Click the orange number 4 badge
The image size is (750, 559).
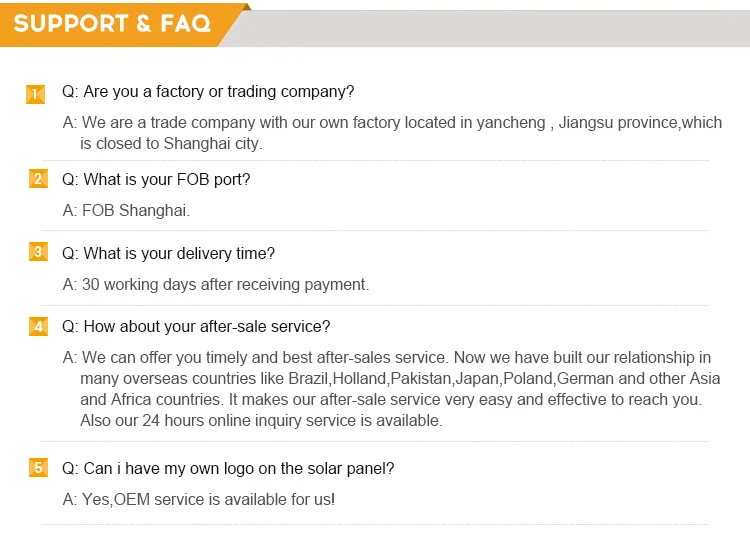[x=38, y=326]
